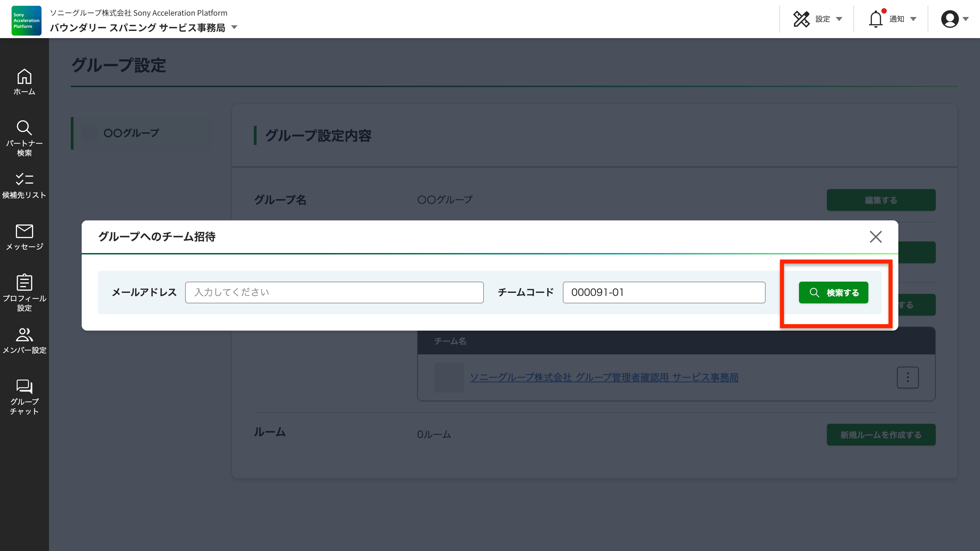Click the notification bell icon
The image size is (980, 551).
point(876,19)
